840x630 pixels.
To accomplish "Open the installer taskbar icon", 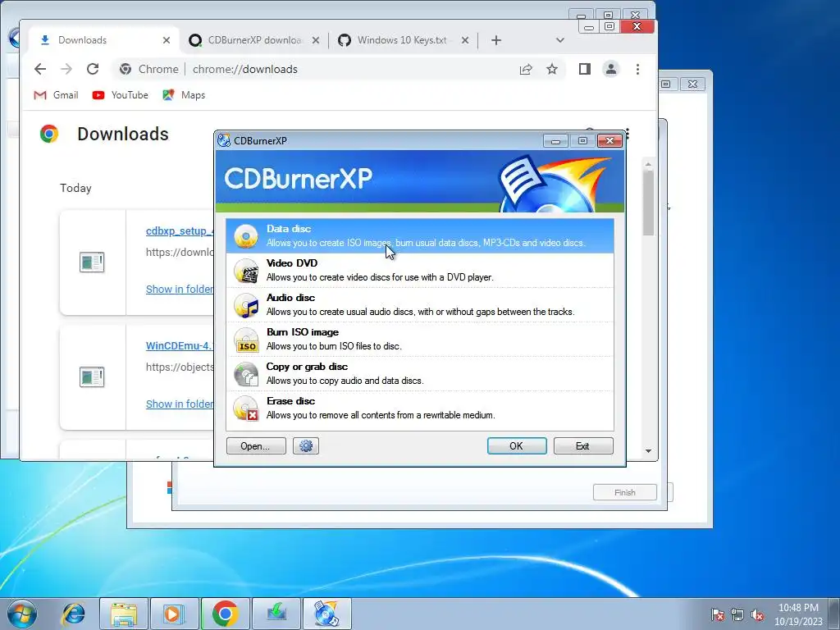I will coord(276,614).
